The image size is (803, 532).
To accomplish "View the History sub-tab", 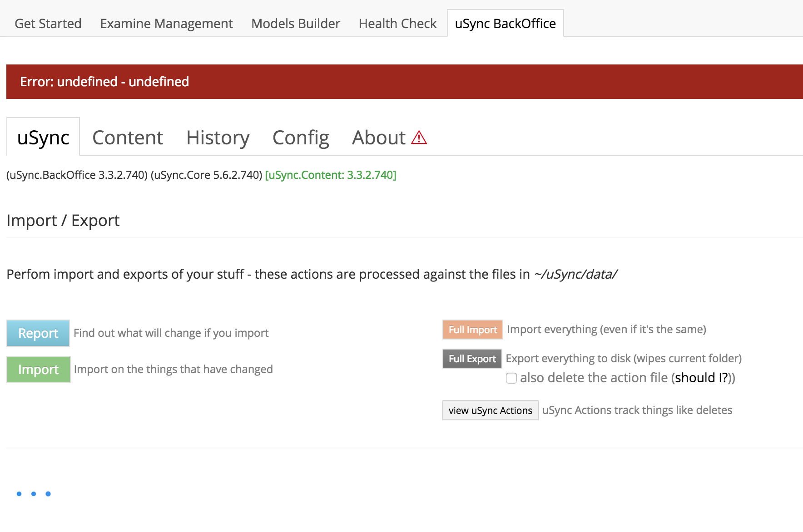I will (218, 138).
